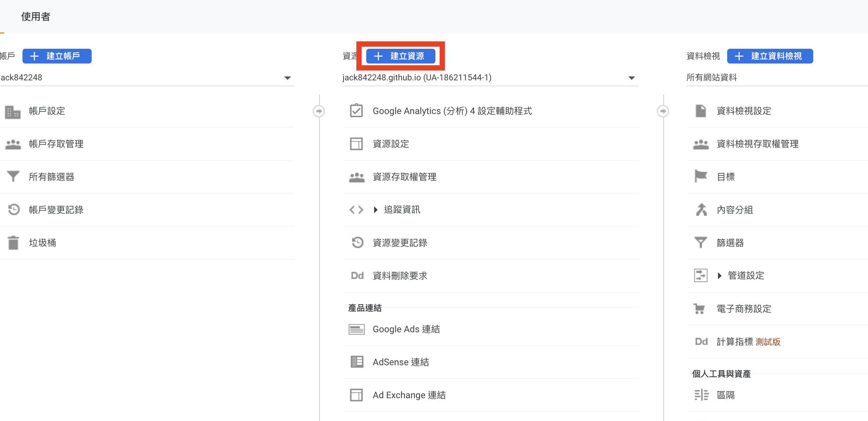Open 篩選器 entry in view column

(730, 243)
